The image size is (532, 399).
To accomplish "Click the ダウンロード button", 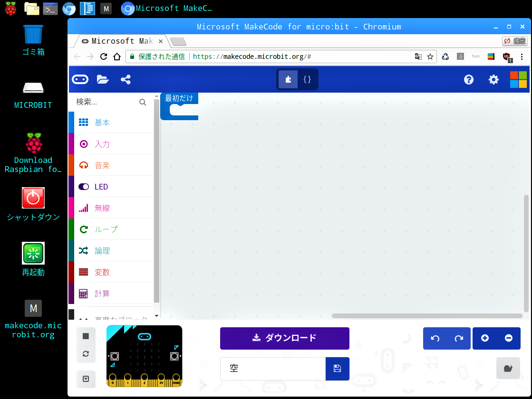I will pos(285,338).
